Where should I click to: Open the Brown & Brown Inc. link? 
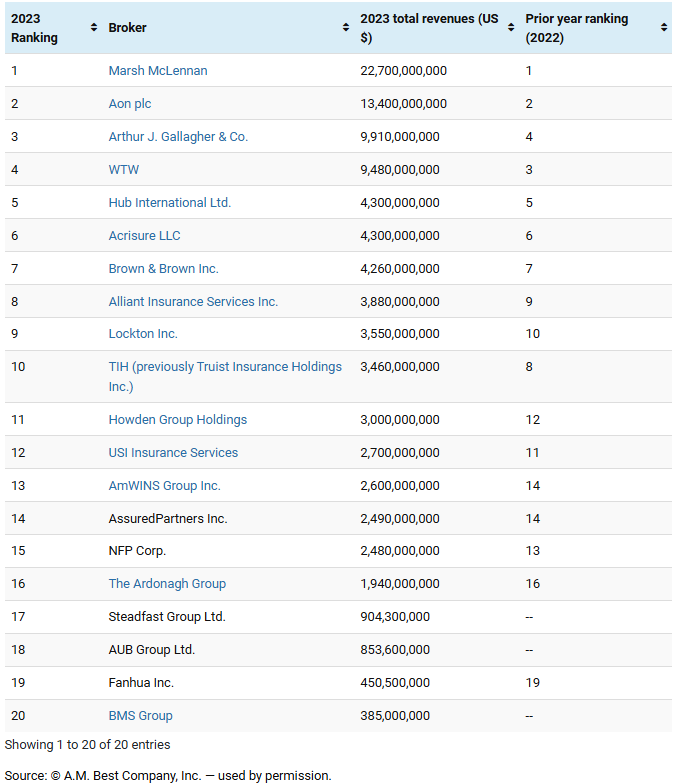click(x=164, y=269)
